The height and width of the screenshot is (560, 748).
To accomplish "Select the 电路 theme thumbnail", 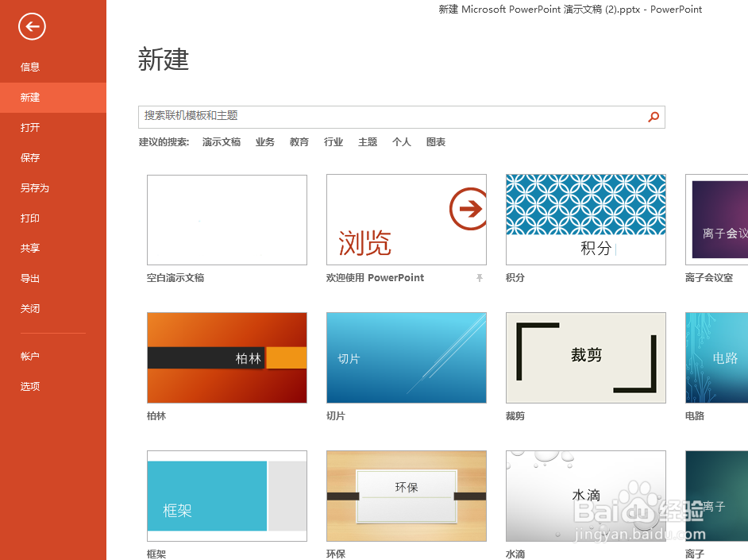I will click(716, 357).
